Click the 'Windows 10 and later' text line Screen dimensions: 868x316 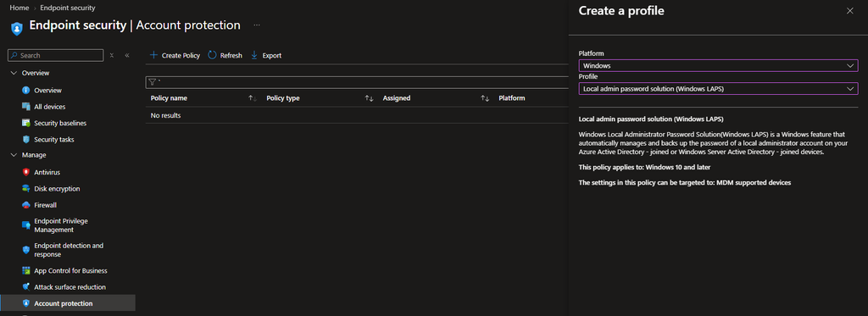point(644,167)
